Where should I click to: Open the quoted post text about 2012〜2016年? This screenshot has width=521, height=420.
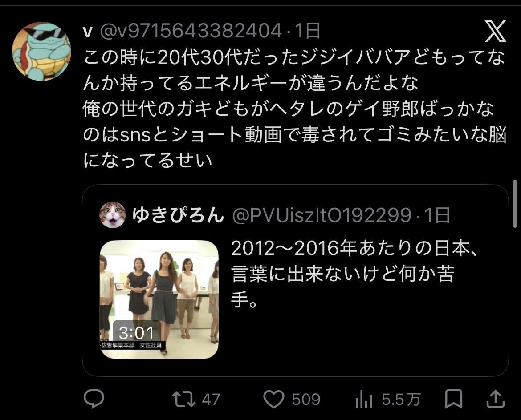coord(354,275)
